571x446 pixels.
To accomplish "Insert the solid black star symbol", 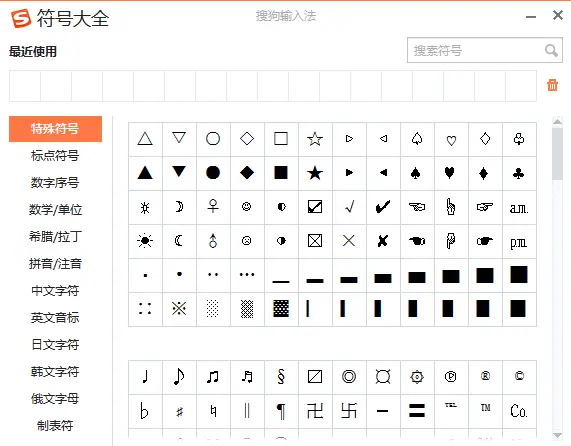I will [315, 173].
